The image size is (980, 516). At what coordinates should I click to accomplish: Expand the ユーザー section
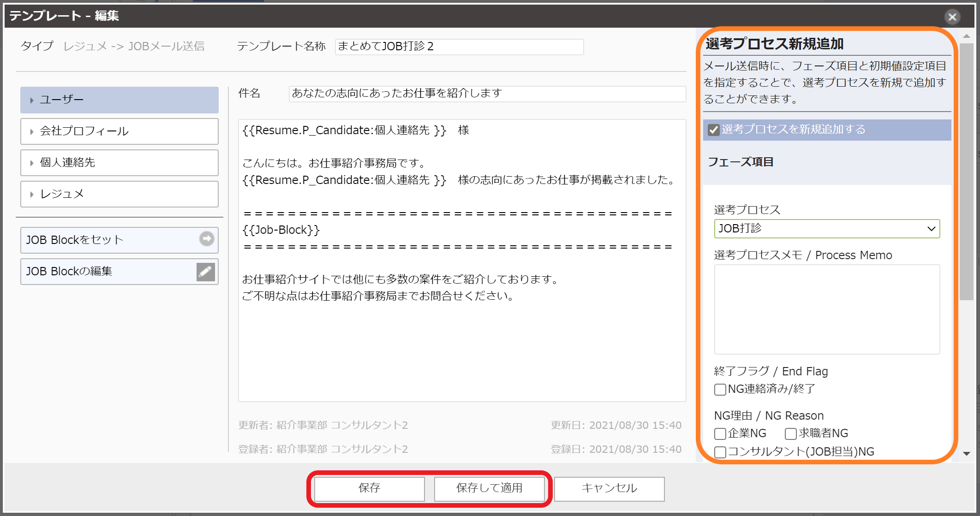coord(119,100)
